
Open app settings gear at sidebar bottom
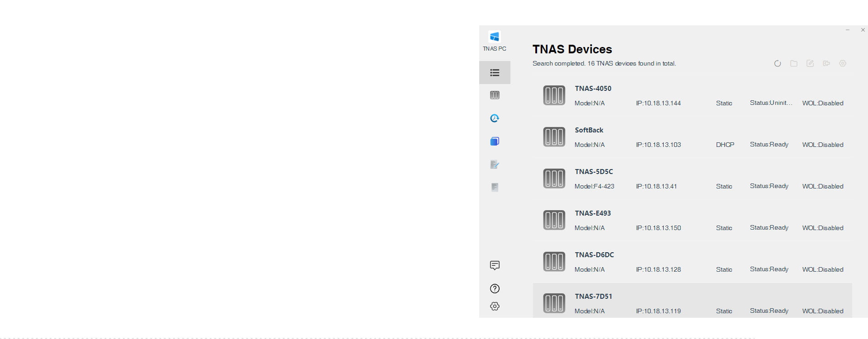[x=495, y=306]
